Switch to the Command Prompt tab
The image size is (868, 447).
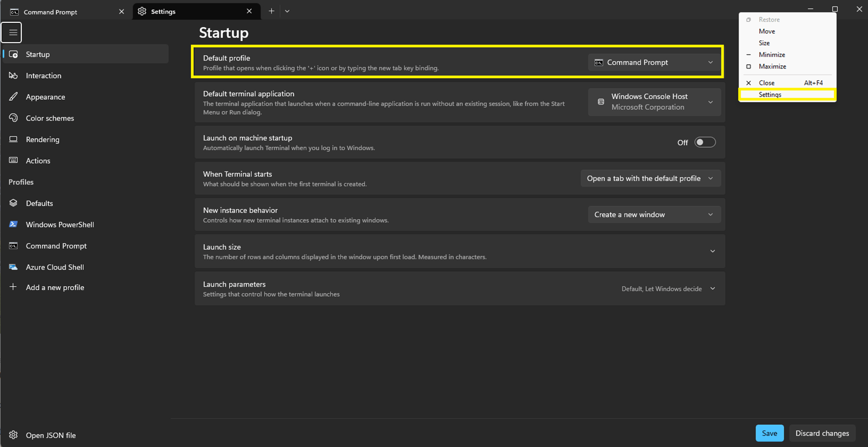(x=50, y=12)
